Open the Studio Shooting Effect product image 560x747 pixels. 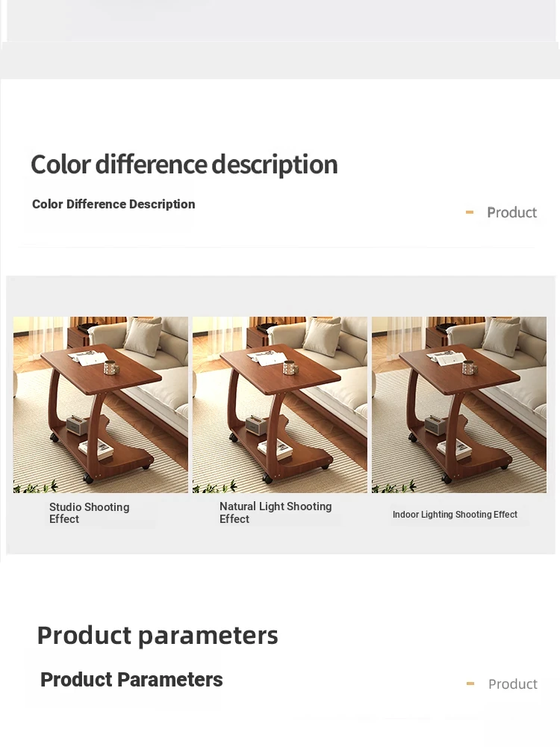(101, 404)
